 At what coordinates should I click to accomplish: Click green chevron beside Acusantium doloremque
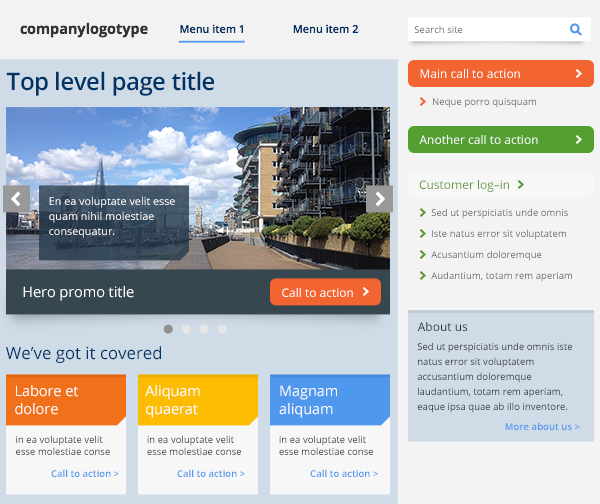coord(422,254)
